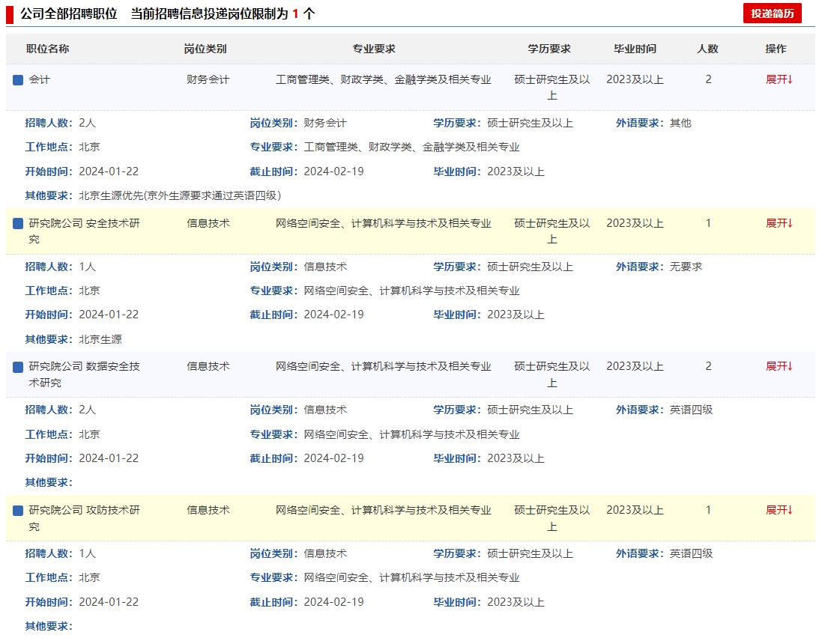
Task: Toggle 展开↓ for 数据安全技术研究 row
Action: (779, 367)
